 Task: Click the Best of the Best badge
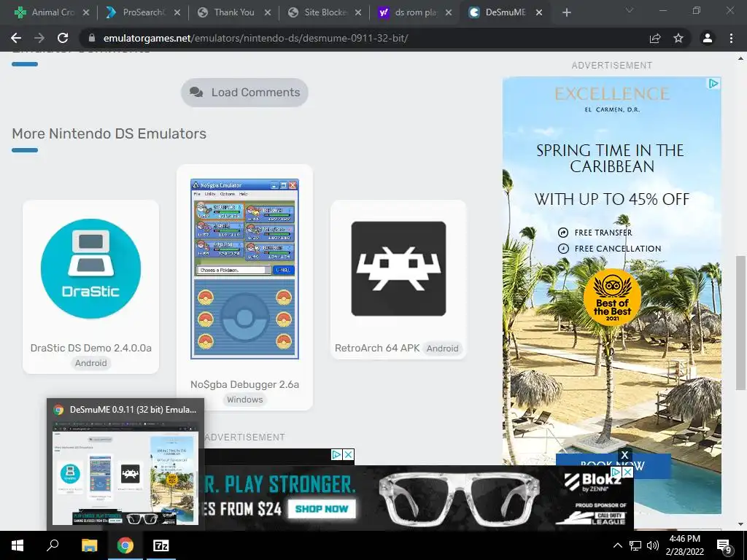point(612,297)
